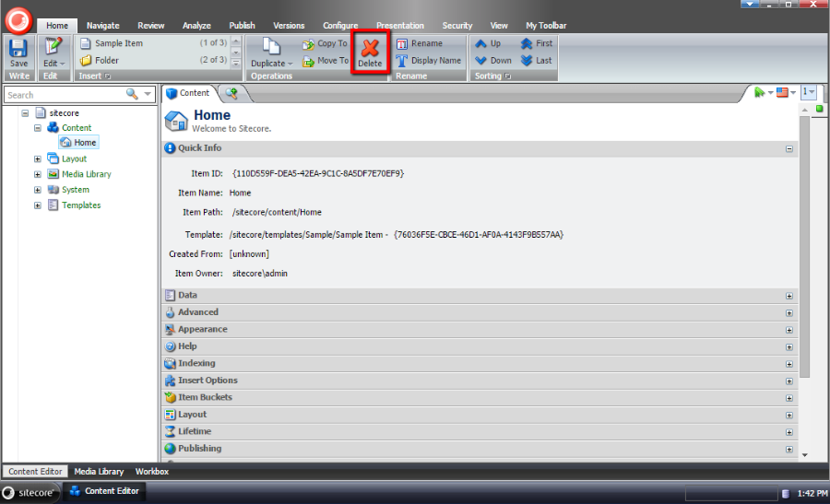Expand the Layout tree node
Screen dimensions: 830x504
38,158
